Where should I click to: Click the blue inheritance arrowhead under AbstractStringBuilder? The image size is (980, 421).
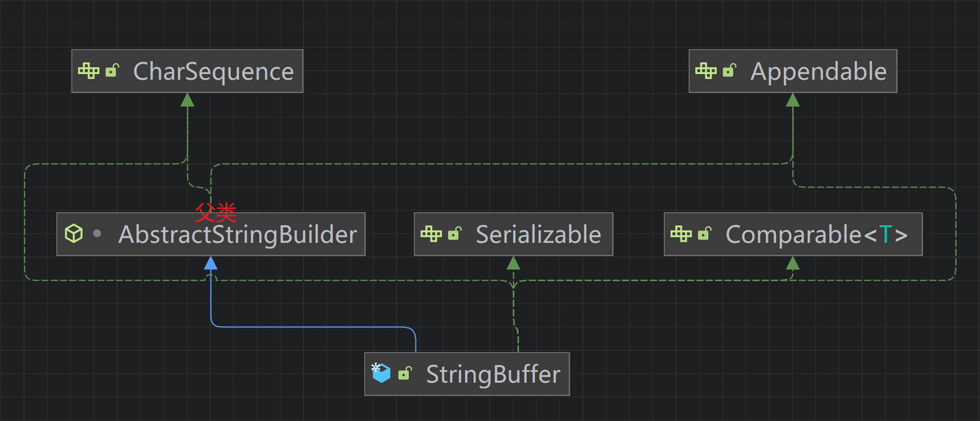click(211, 264)
